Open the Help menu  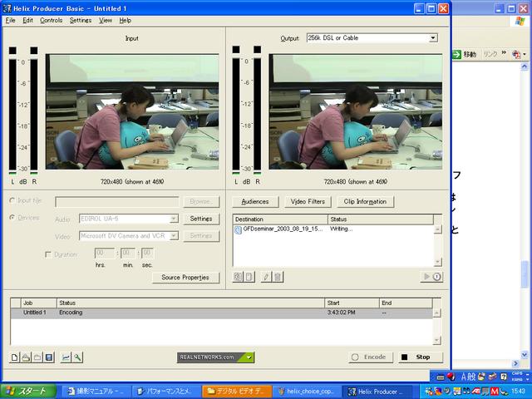[126, 20]
